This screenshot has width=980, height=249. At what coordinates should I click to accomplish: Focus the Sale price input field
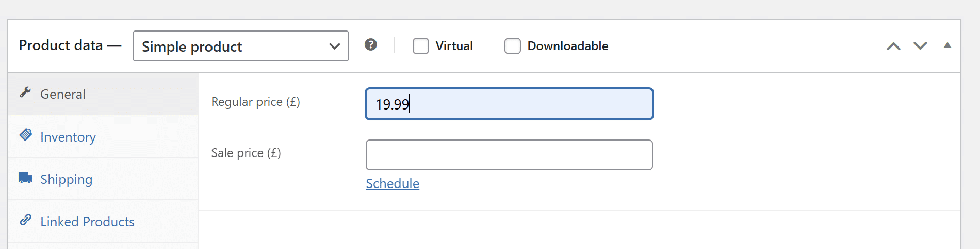pyautogui.click(x=509, y=155)
